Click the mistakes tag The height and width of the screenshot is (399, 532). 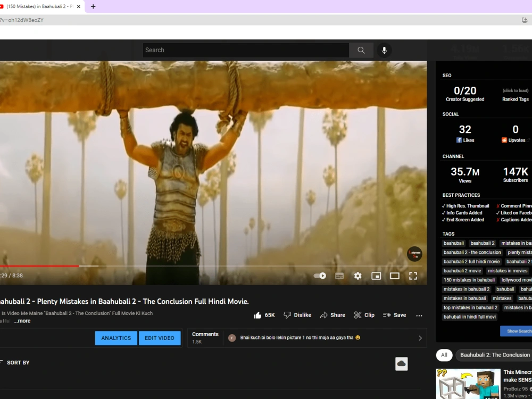[x=502, y=298]
